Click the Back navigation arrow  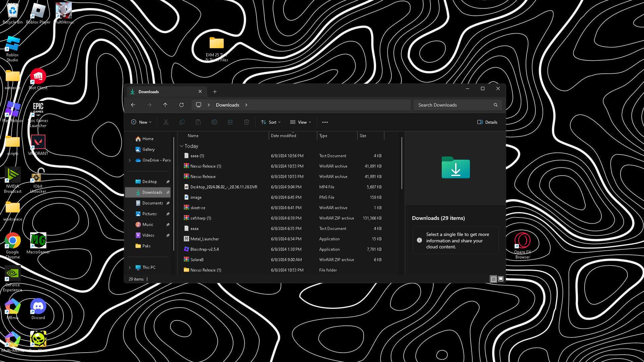click(133, 105)
